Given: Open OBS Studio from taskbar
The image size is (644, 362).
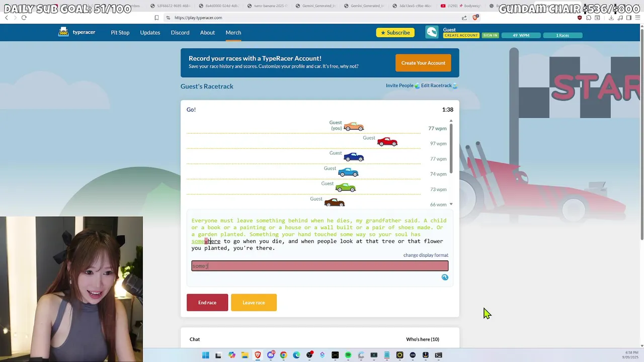Looking at the screenshot, I should tap(309, 355).
